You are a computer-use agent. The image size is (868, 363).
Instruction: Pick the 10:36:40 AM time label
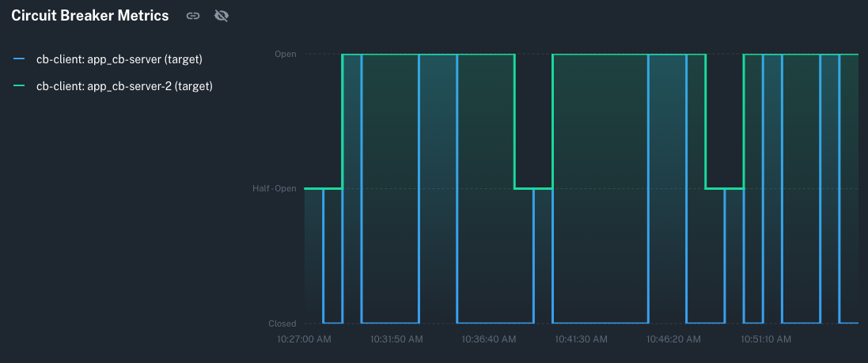489,339
